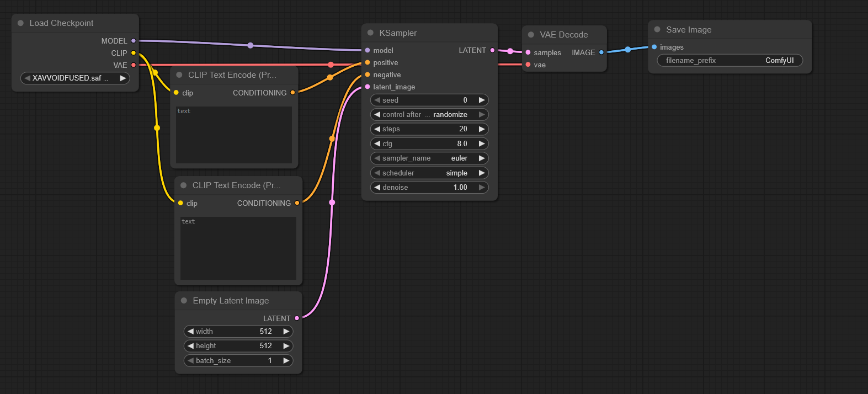Click the blue IMAGE output port on VAE Decode
The height and width of the screenshot is (394, 868).
(601, 52)
